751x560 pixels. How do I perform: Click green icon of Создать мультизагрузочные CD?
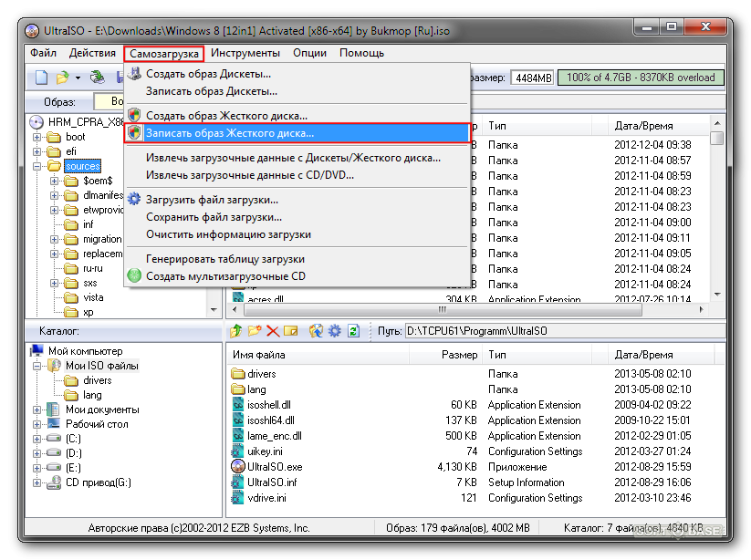coord(134,275)
